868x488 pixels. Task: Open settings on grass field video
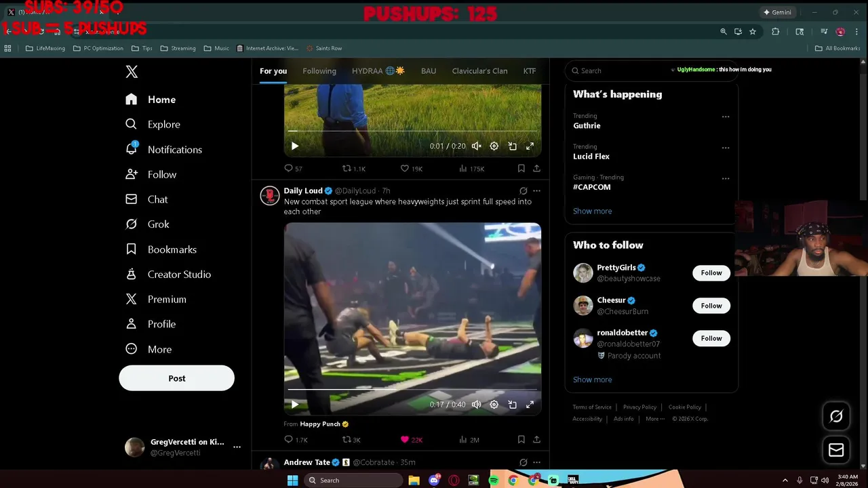click(494, 146)
